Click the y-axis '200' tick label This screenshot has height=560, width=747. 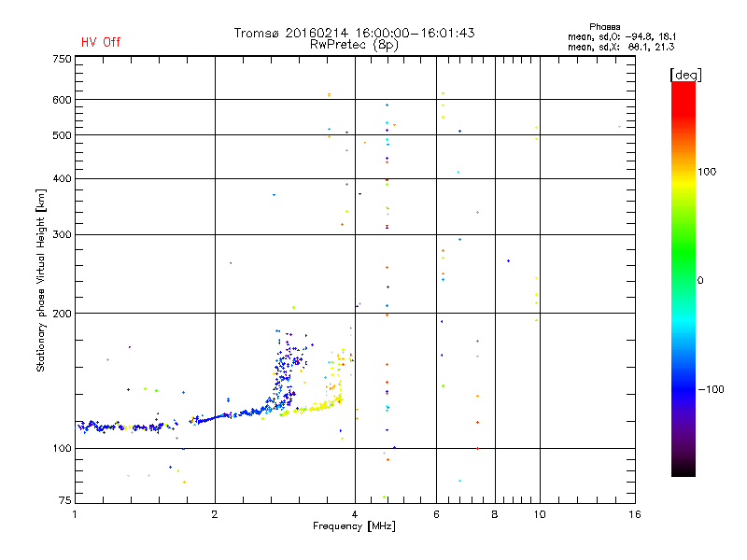click(x=62, y=314)
